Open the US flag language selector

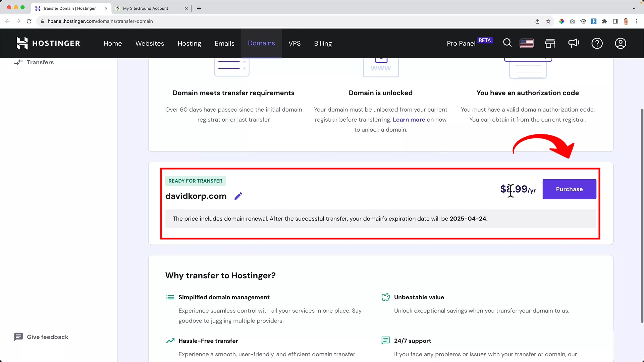pos(526,43)
